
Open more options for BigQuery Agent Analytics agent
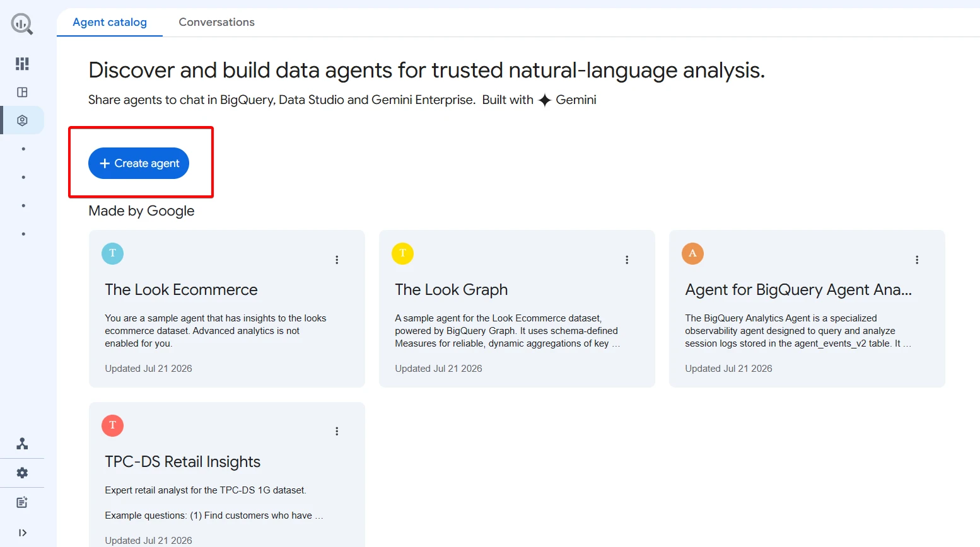click(x=917, y=260)
